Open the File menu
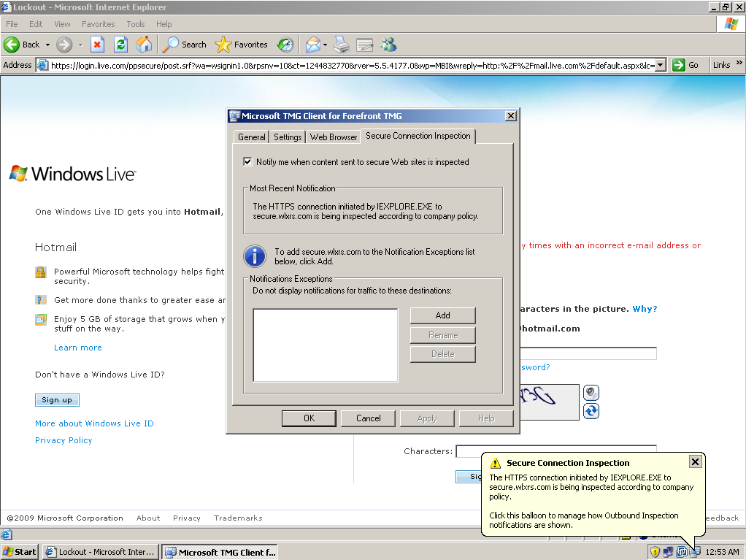The image size is (746, 560). (12, 24)
